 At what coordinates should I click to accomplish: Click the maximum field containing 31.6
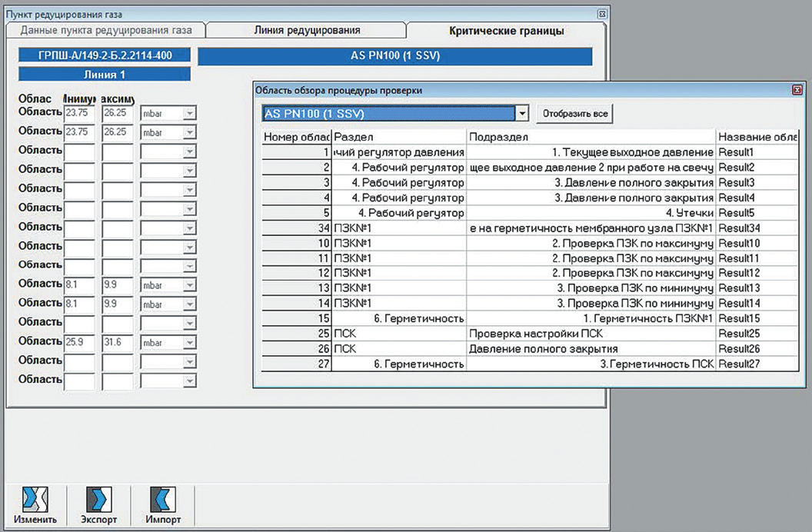[x=118, y=341]
